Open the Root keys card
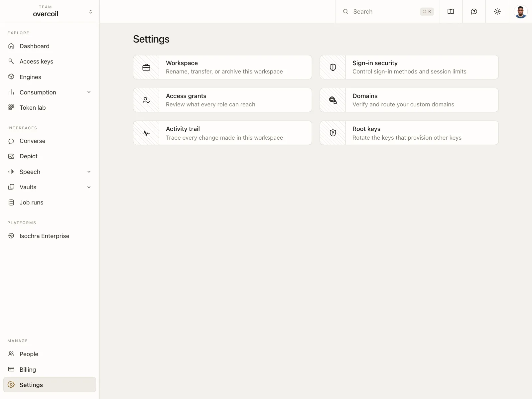Image resolution: width=532 pixels, height=399 pixels. coord(409,133)
